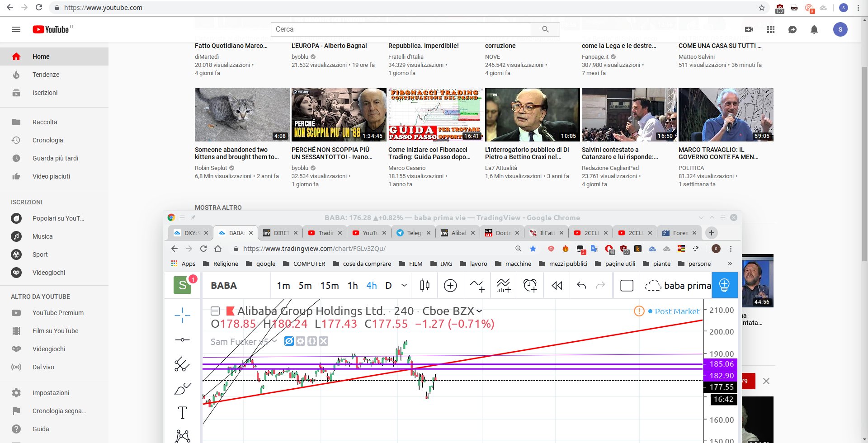Select the brush drawing tool in TradingView
Viewport: 868px width, 443px height.
tap(183, 388)
